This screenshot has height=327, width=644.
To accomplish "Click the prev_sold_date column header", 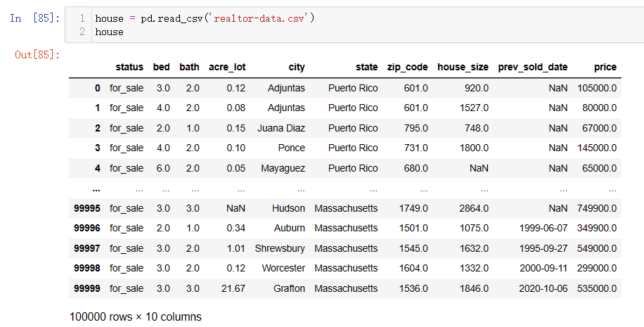I will (533, 68).
